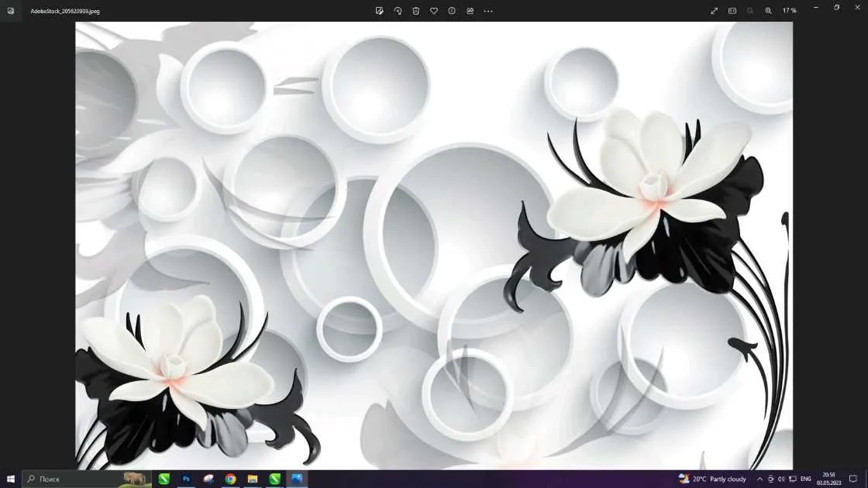
Task: Click the 17% zoom level value
Action: click(789, 11)
